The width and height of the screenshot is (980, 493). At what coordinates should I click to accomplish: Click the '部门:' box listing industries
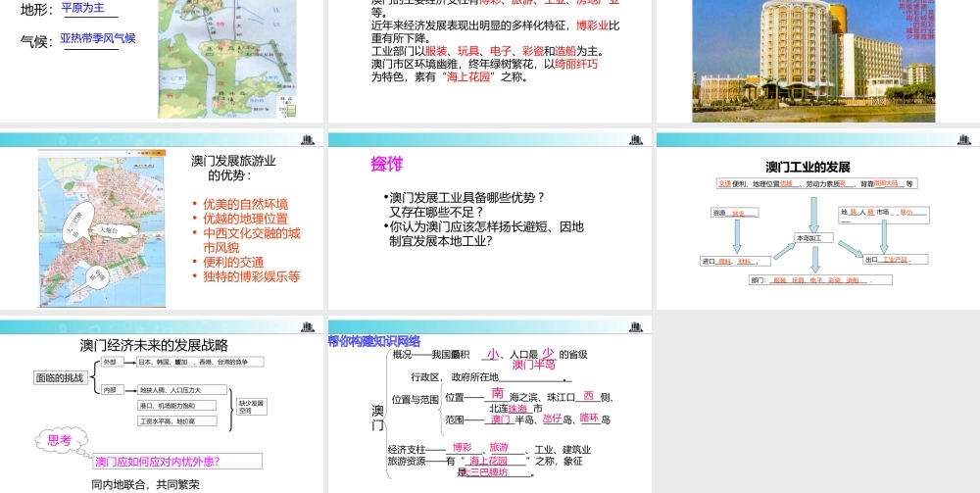pos(820,280)
